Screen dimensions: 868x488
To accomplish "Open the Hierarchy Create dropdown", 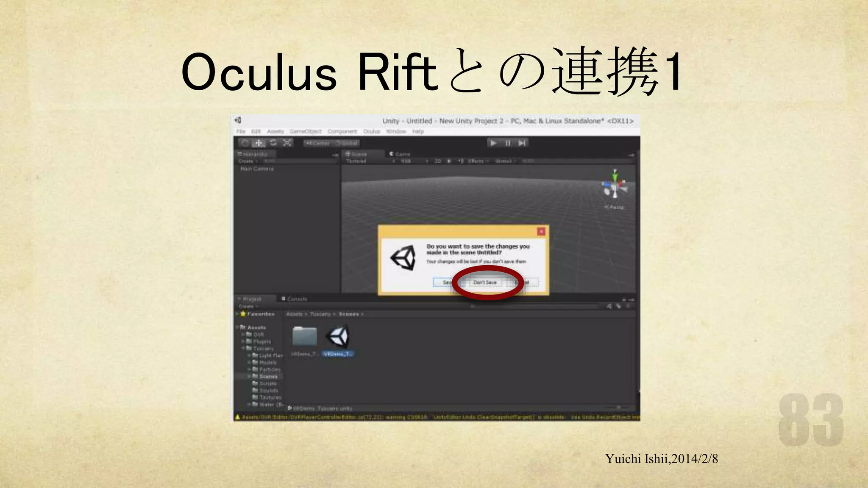I will tap(248, 161).
